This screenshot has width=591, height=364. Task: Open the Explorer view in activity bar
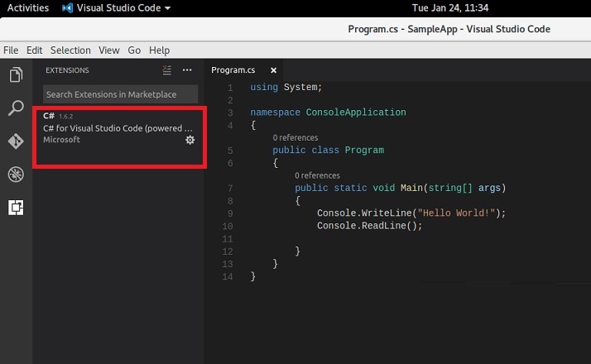point(15,75)
